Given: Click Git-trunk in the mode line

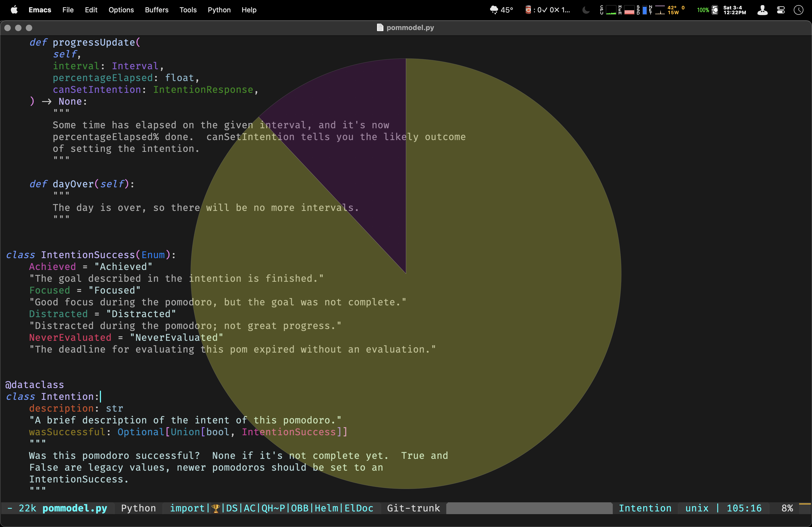Looking at the screenshot, I should (x=413, y=508).
